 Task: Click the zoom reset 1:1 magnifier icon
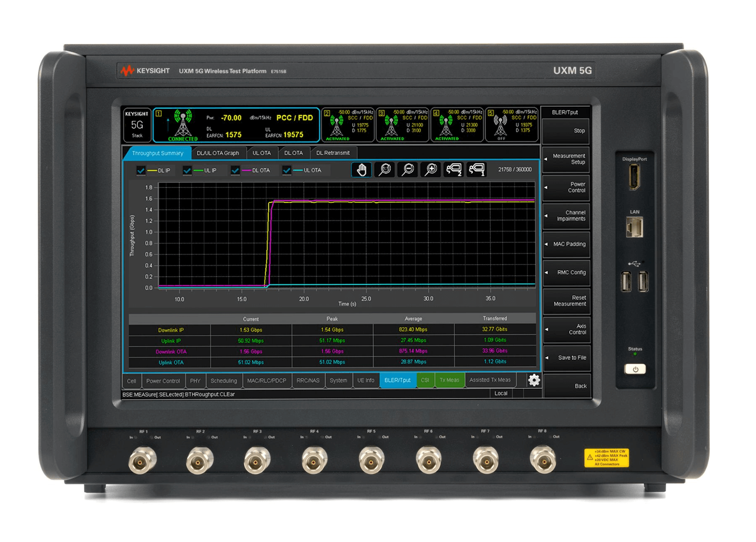coord(385,170)
